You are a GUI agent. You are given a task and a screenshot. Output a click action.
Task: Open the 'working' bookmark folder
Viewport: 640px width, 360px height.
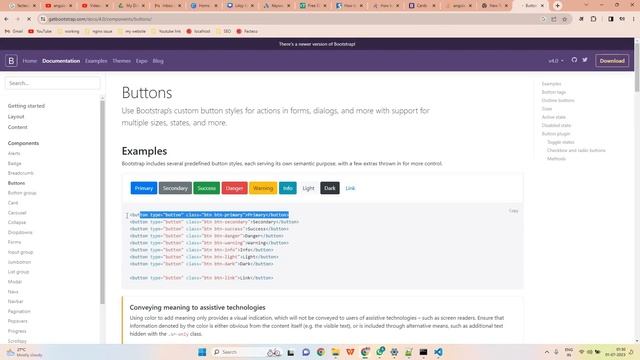(x=69, y=31)
